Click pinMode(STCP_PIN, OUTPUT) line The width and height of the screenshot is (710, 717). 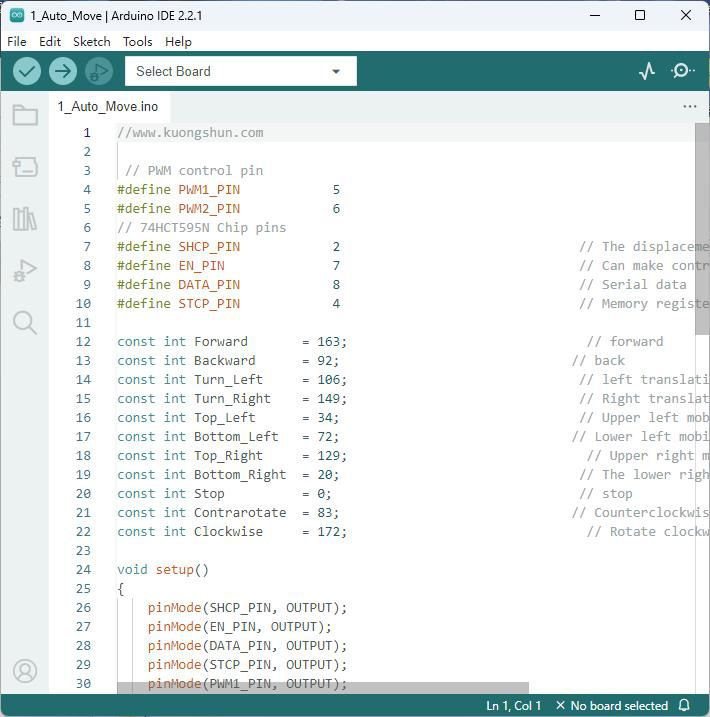point(247,664)
